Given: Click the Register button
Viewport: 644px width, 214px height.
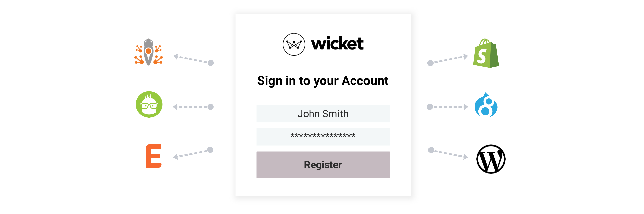Looking at the screenshot, I should point(323,165).
